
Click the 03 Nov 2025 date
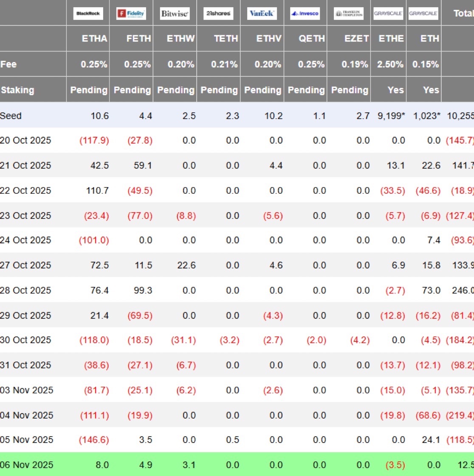click(27, 390)
